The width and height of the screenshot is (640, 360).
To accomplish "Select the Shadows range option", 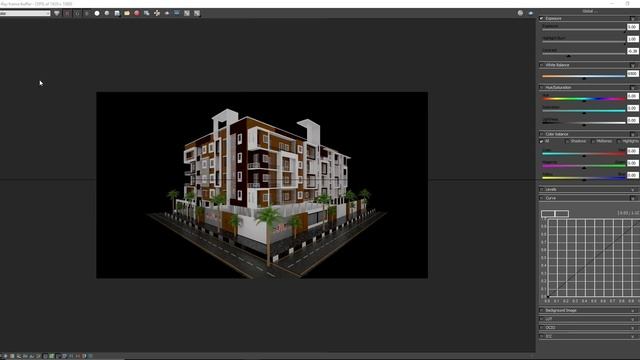I will coord(576,141).
